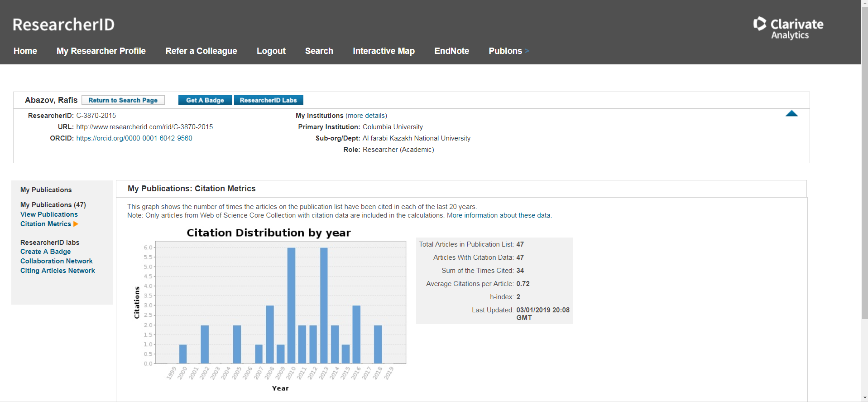
Task: Collapse the profile panel with blue triangle
Action: pos(791,114)
